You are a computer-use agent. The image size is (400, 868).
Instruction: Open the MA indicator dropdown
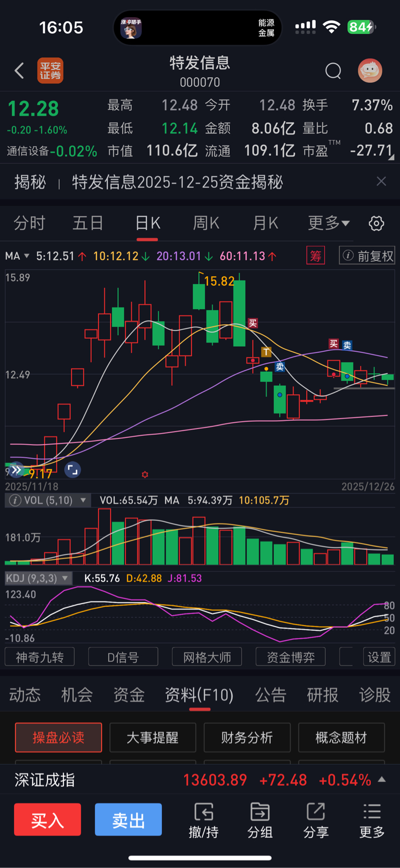(x=17, y=256)
